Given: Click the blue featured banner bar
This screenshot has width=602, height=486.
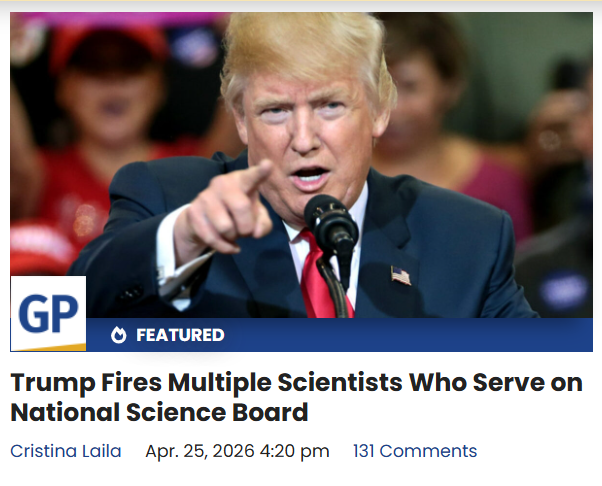Looking at the screenshot, I should coord(400,335).
